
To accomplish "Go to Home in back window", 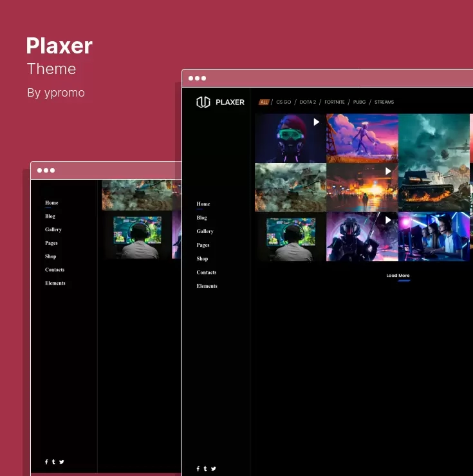I will pyautogui.click(x=51, y=203).
